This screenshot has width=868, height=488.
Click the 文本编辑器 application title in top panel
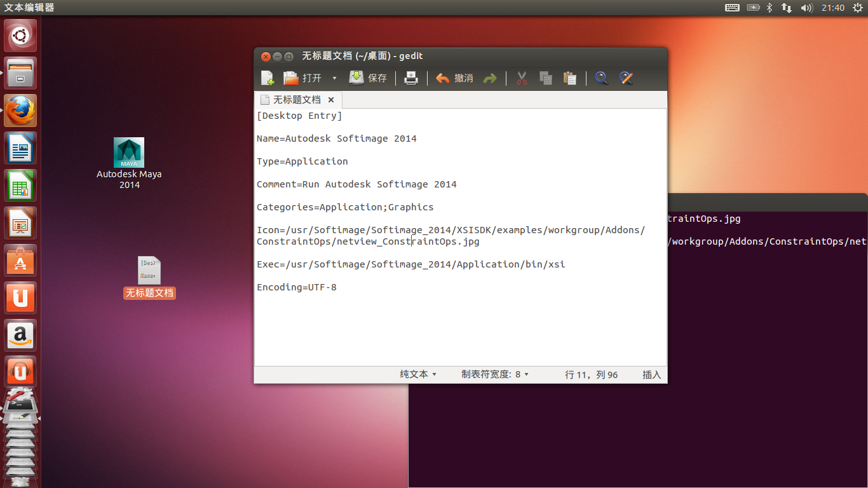coord(29,8)
